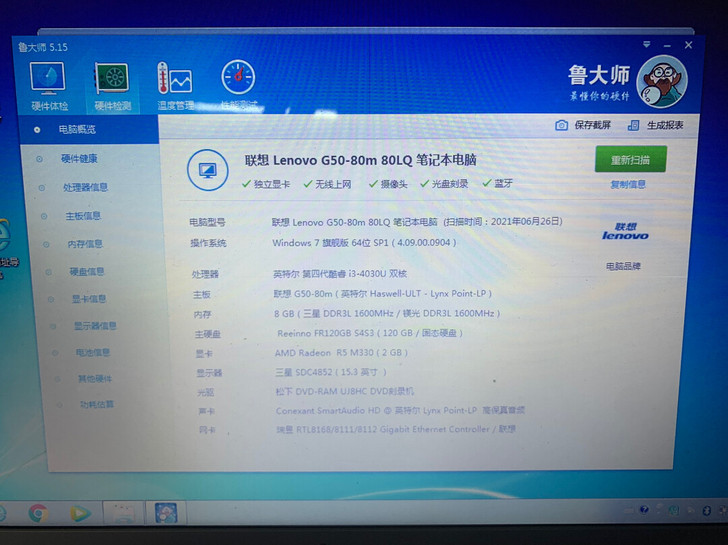Open 电池信息 in the sidebar
The image size is (728, 545).
(93, 353)
